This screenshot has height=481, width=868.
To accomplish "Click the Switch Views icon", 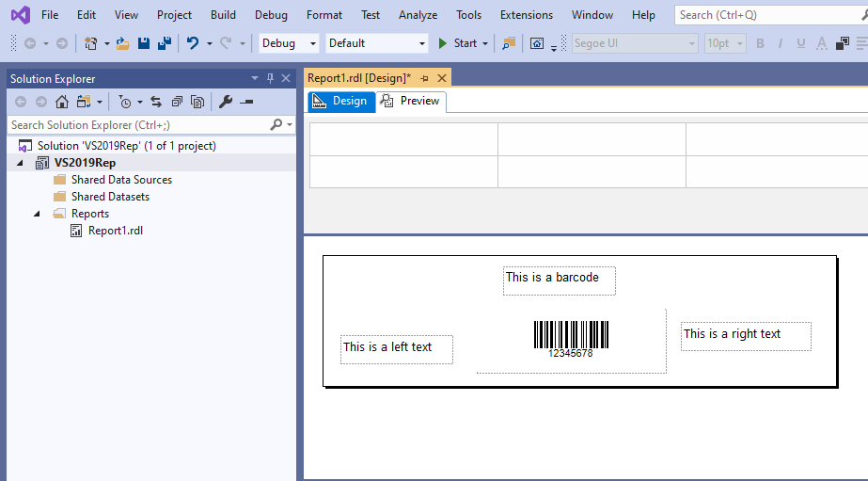I will [x=84, y=102].
